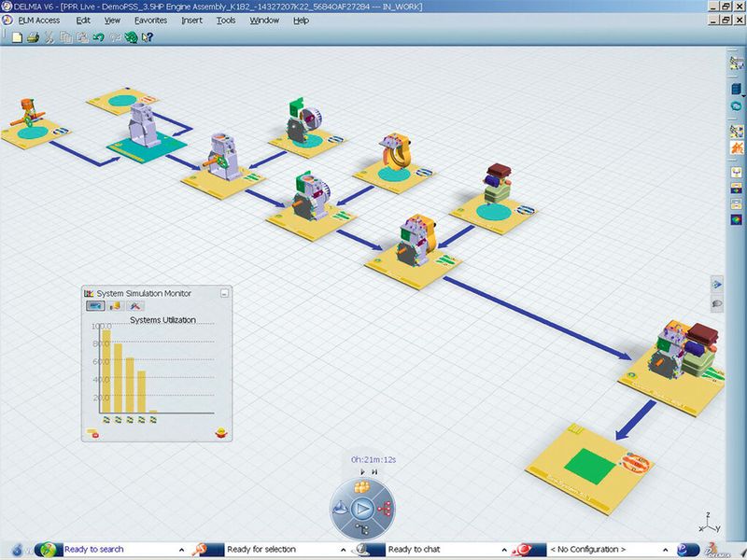Screen dimensions: 747x560
Task: Click the bottom-left icon in Simulation Monitor
Action: [92, 433]
